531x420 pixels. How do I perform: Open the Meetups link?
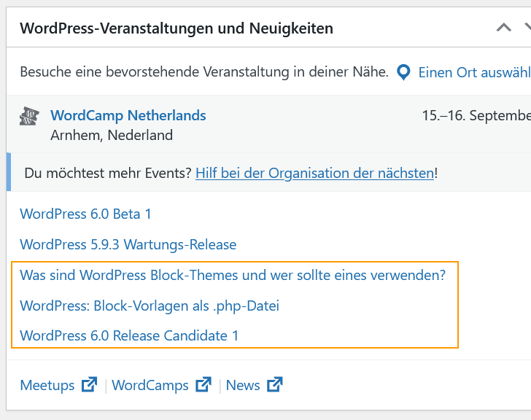pyautogui.click(x=47, y=385)
